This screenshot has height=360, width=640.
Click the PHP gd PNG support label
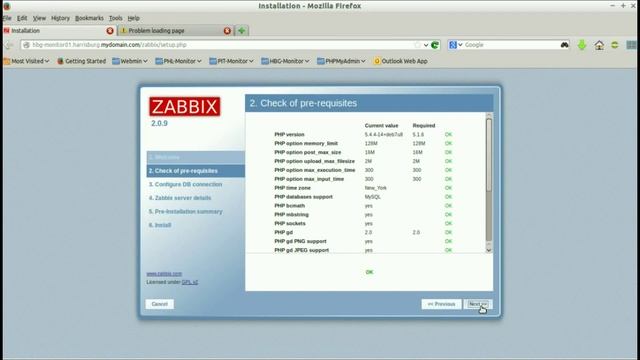pyautogui.click(x=300, y=241)
